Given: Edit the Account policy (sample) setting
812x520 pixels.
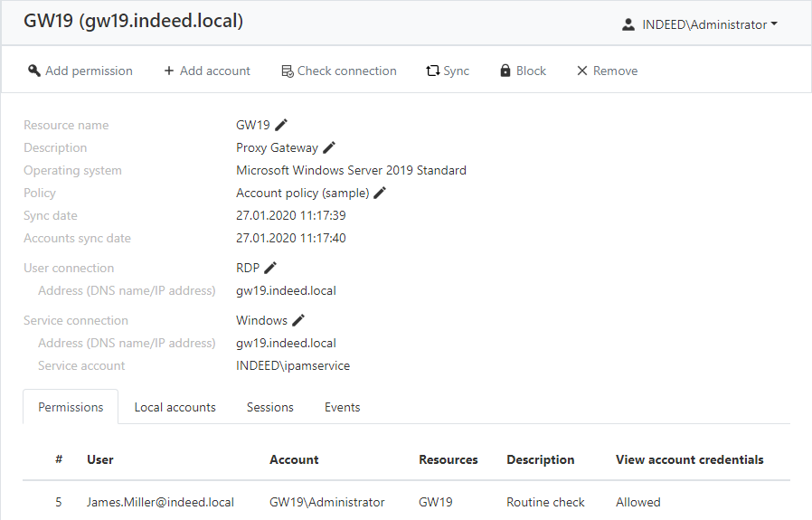Looking at the screenshot, I should coord(380,193).
